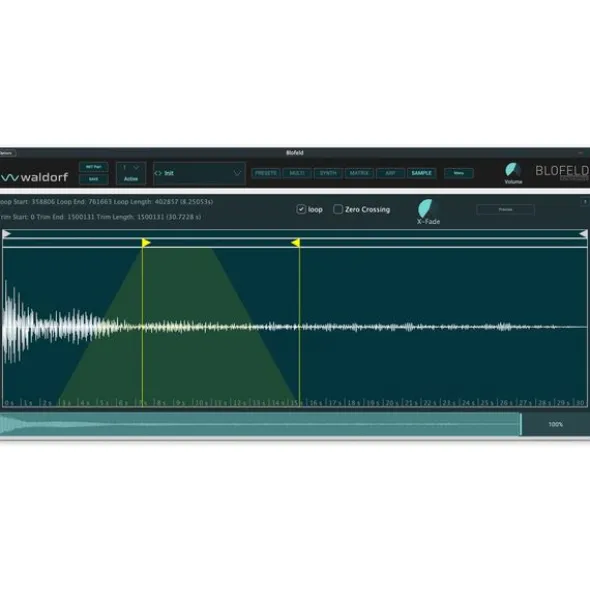Toggle the loop checkbox
Viewport: 590px width, 591px height.
(x=301, y=209)
